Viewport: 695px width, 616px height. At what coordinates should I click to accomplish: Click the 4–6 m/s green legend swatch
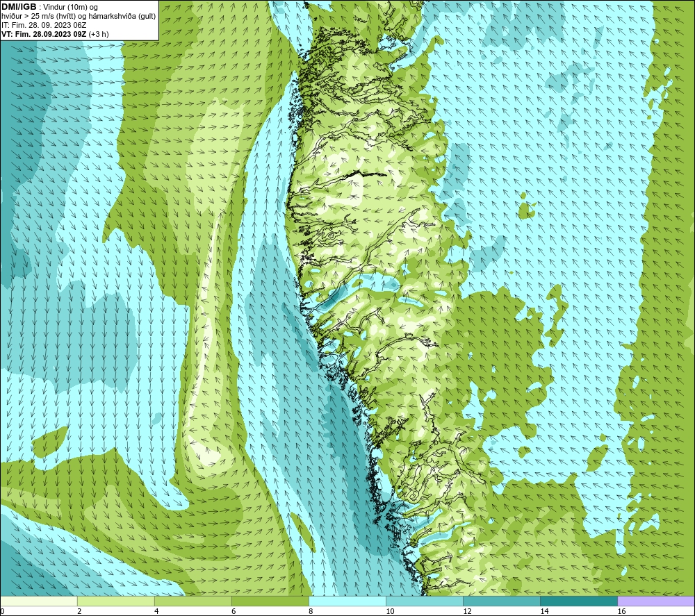[x=193, y=601]
